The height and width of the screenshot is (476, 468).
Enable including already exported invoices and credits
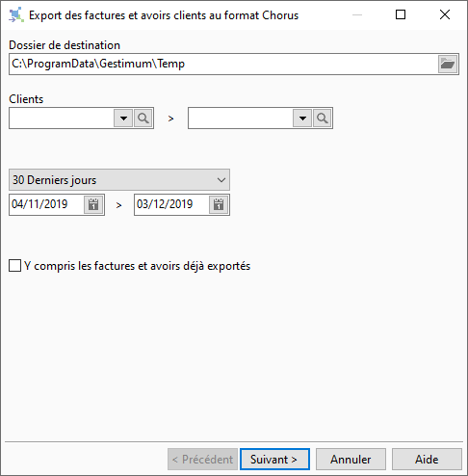click(x=14, y=266)
